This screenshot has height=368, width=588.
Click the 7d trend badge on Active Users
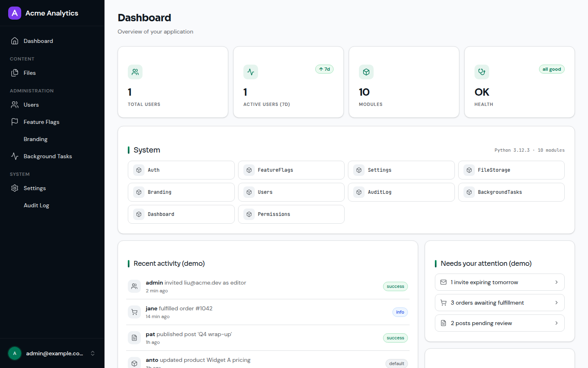point(325,69)
